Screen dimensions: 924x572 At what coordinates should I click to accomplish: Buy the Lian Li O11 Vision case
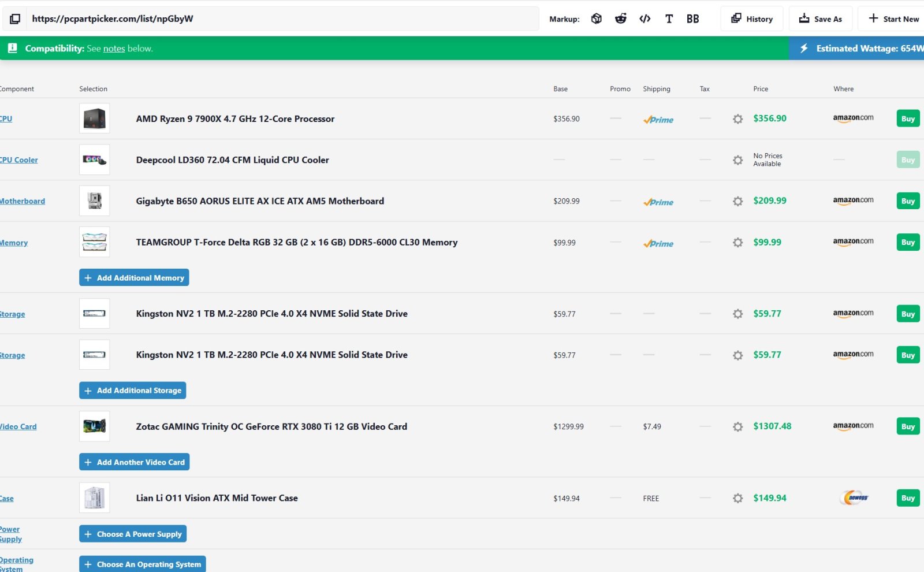point(908,498)
